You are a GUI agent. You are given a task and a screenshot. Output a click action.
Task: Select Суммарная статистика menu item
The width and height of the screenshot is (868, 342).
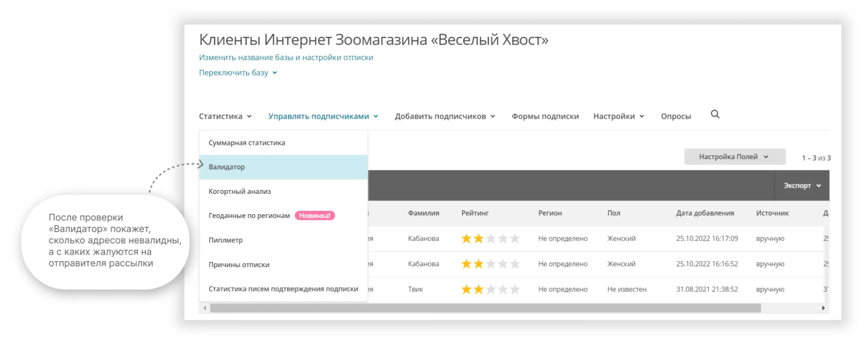pyautogui.click(x=283, y=143)
